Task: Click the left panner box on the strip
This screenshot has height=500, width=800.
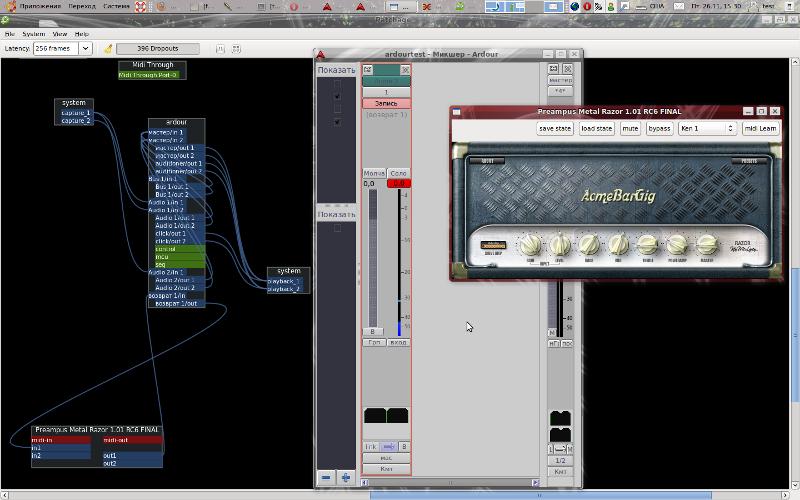Action: 374,415
